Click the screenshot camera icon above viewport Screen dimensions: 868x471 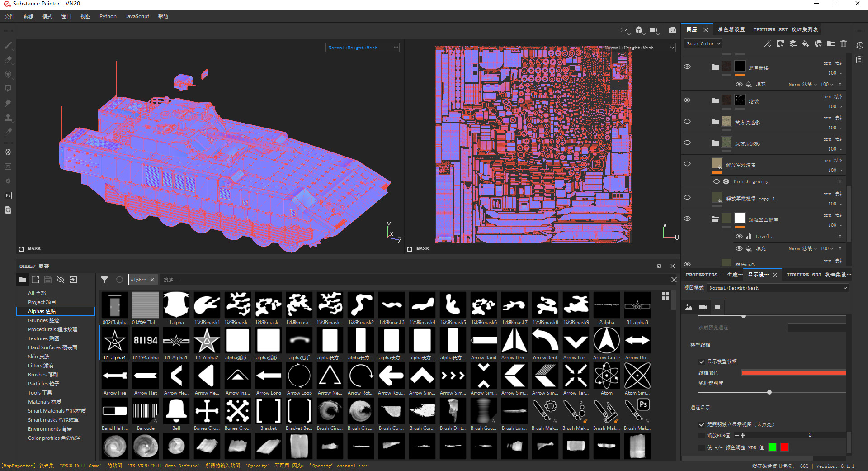[673, 30]
